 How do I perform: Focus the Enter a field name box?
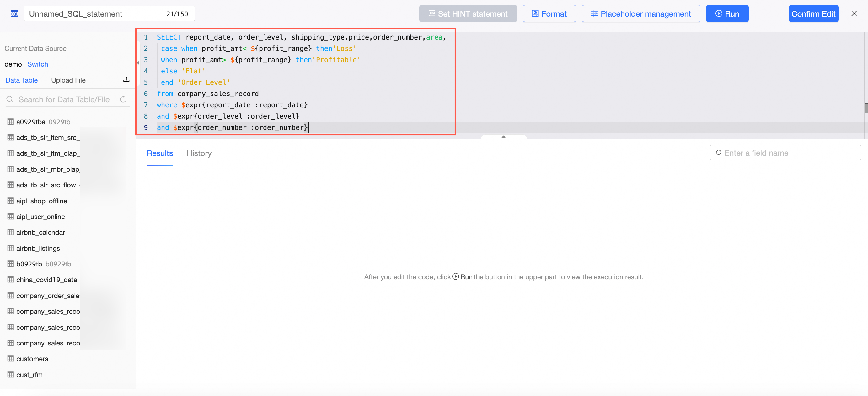point(789,153)
